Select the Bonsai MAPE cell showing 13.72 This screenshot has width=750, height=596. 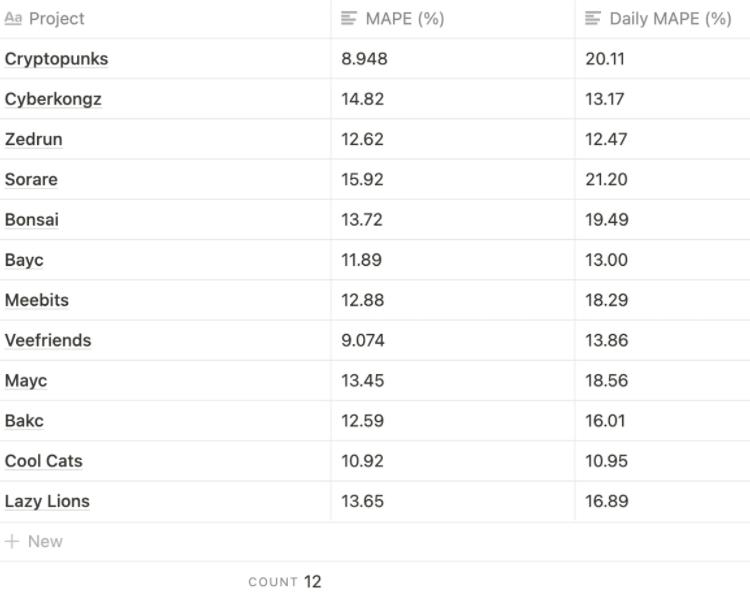[x=362, y=220]
